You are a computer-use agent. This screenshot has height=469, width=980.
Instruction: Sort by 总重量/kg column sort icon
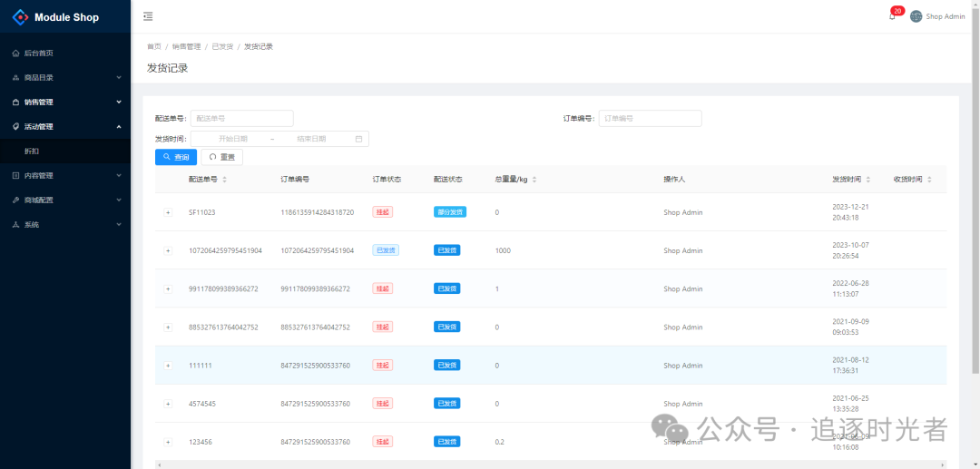pos(534,180)
